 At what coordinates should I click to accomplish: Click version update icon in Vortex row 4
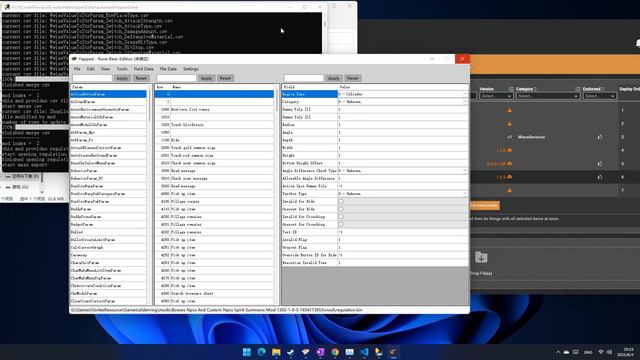509,150
